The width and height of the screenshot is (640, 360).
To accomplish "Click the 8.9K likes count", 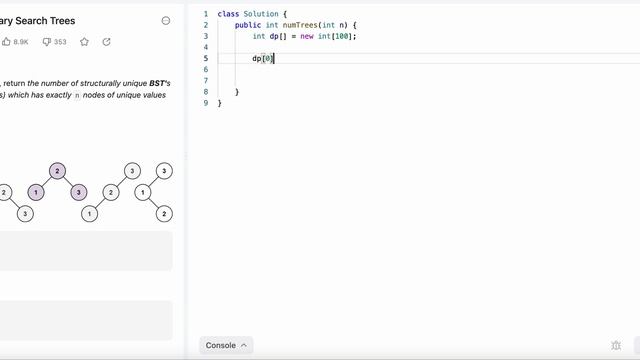I will point(21,42).
